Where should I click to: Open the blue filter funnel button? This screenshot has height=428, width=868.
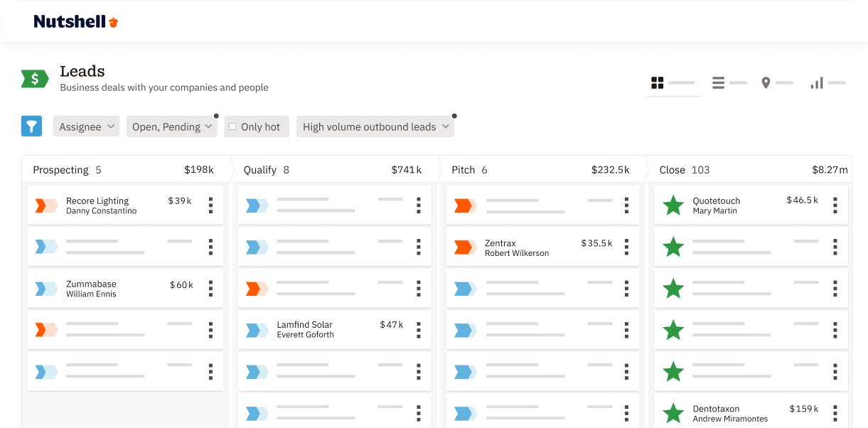click(31, 126)
